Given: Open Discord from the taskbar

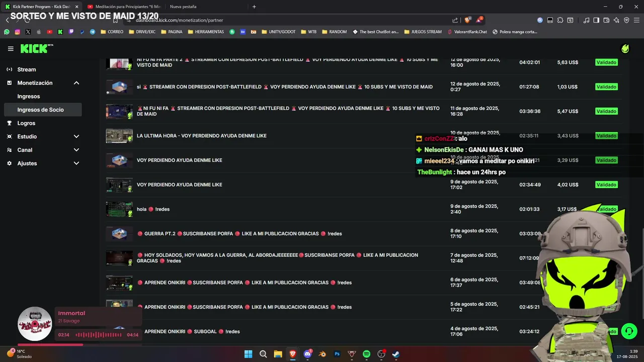Looking at the screenshot, I should pos(307,354).
